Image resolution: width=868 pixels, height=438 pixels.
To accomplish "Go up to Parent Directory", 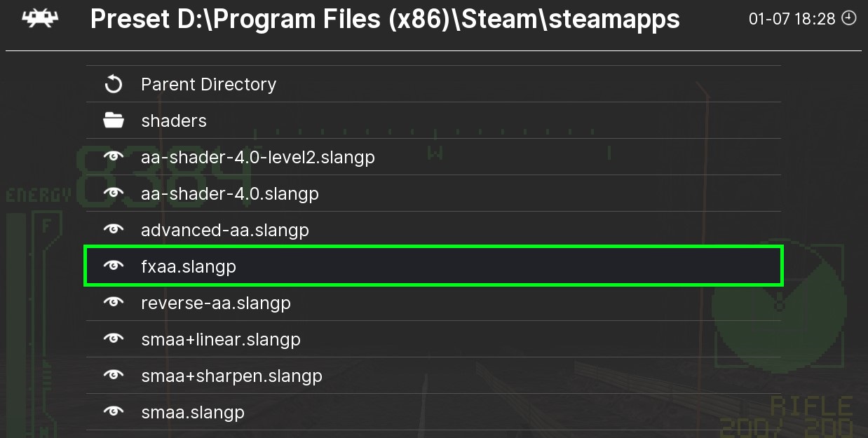I will [208, 85].
